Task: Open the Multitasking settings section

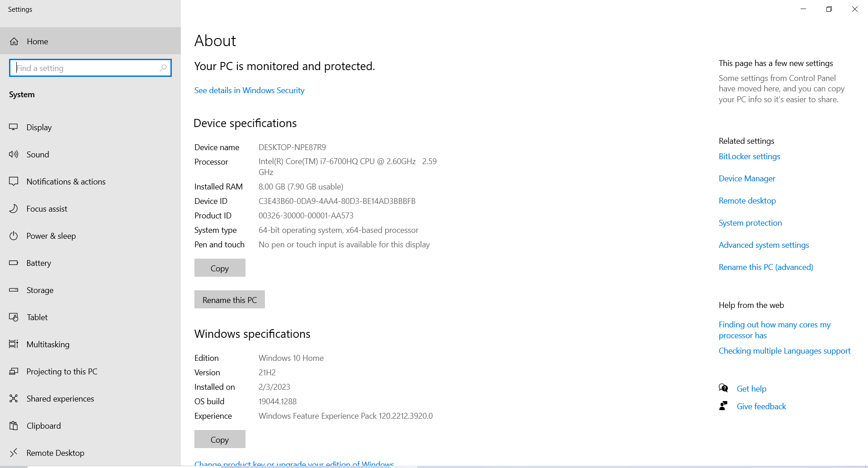Action: click(48, 344)
